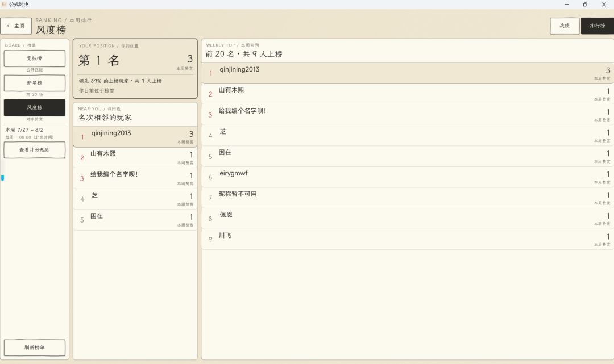Click the blue indicator on the left edge
This screenshot has height=364, width=614.
pyautogui.click(x=2, y=178)
